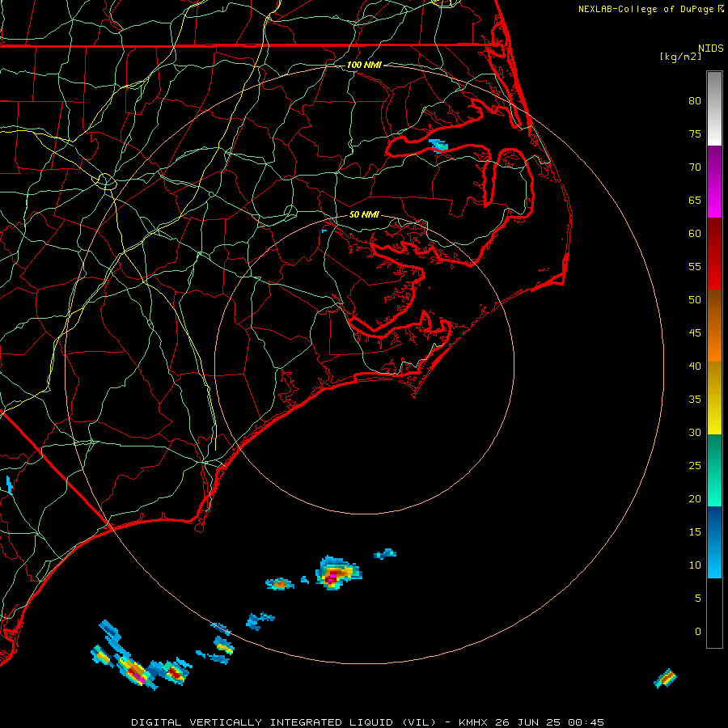Viewport: 728px width, 728px height.
Task: Click the 30 value on the VIL scale
Action: 695,433
